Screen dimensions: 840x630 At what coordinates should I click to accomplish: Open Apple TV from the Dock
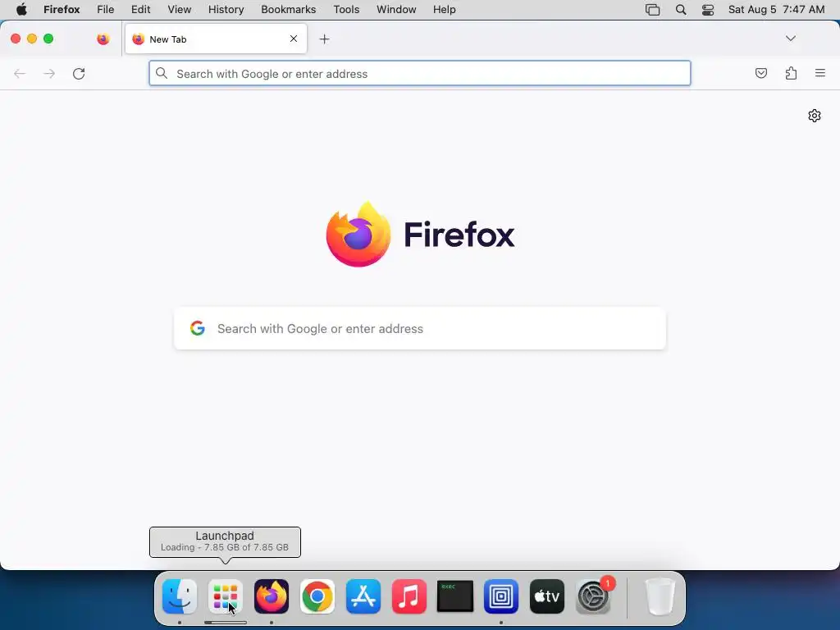pyautogui.click(x=547, y=596)
